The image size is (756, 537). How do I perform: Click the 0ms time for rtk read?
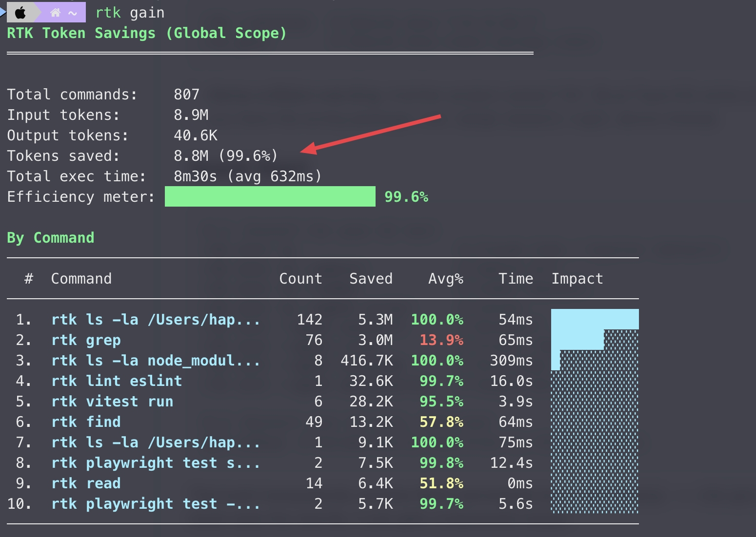[x=520, y=483]
